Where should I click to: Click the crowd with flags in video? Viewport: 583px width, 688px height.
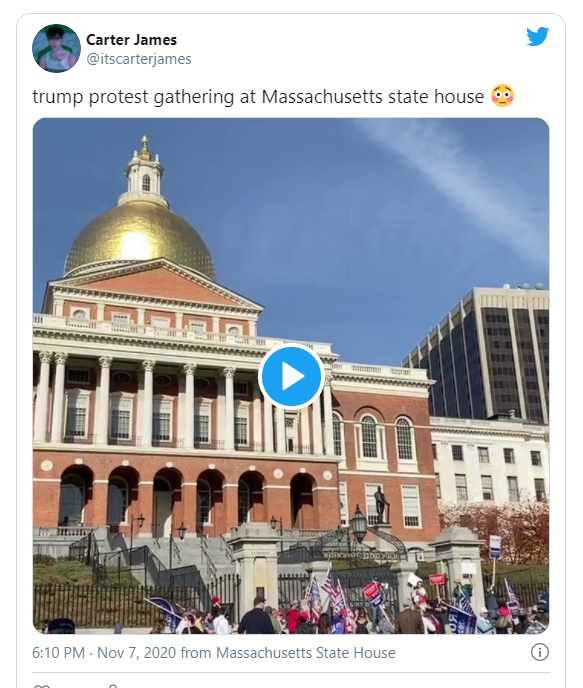click(x=351, y=608)
